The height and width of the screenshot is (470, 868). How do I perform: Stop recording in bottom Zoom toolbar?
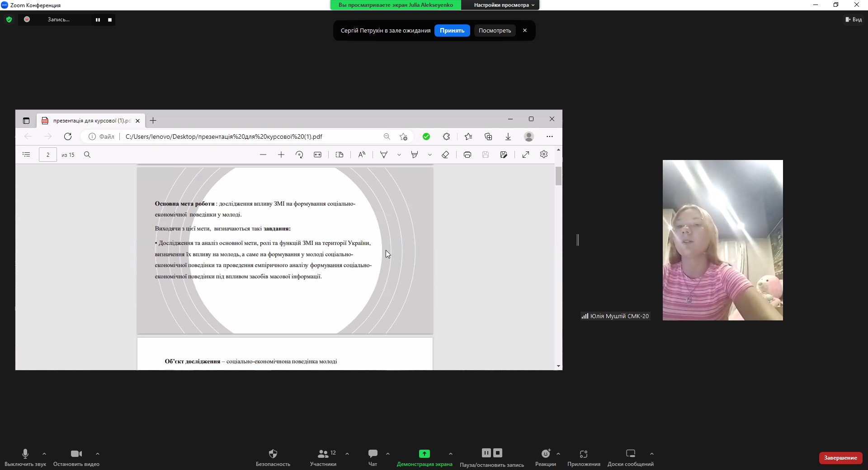(x=498, y=453)
